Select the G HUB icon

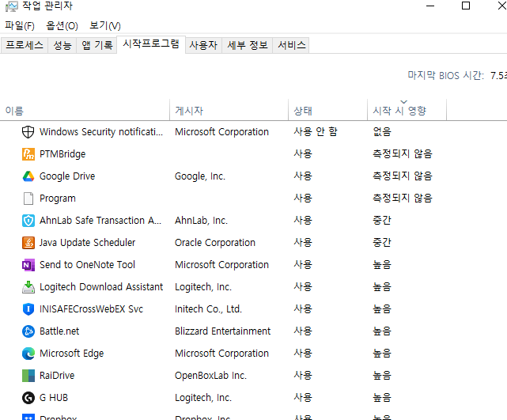click(28, 398)
